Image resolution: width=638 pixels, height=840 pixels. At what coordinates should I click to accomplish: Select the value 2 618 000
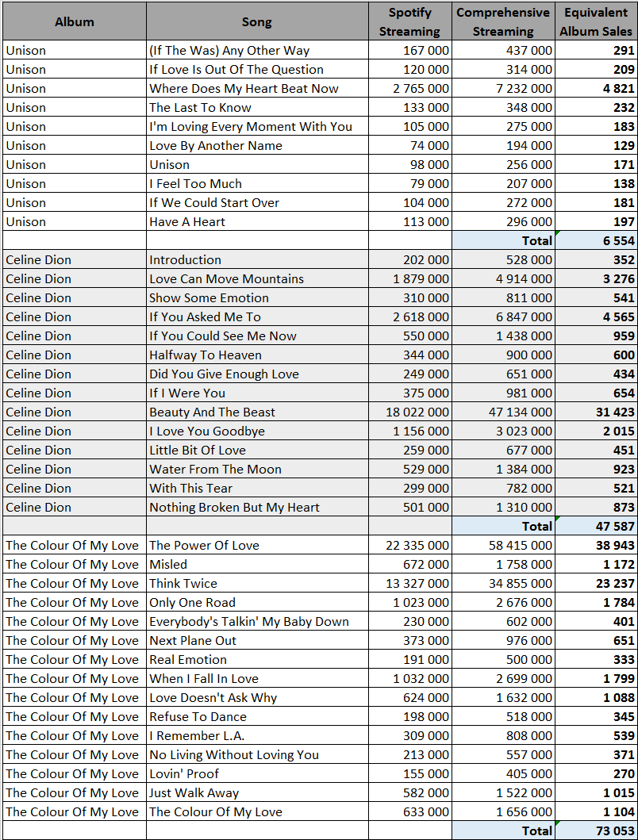click(x=410, y=316)
